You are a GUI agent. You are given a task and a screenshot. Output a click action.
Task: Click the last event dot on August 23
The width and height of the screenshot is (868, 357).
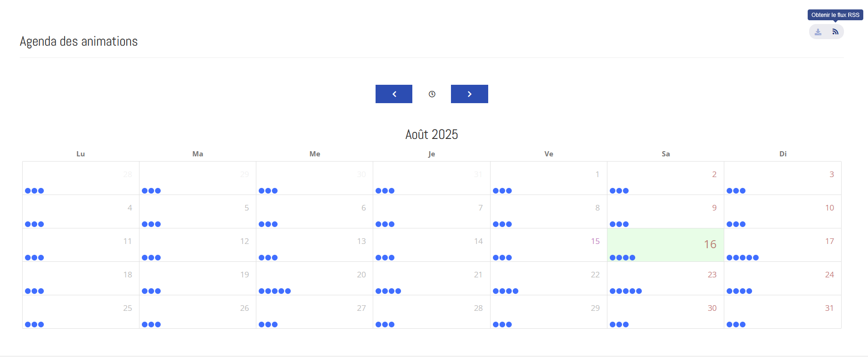coord(639,291)
